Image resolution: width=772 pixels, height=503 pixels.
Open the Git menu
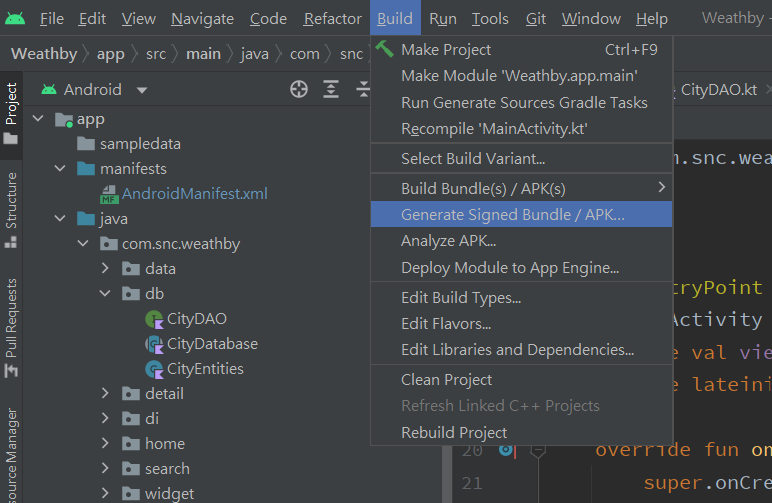[x=536, y=19]
